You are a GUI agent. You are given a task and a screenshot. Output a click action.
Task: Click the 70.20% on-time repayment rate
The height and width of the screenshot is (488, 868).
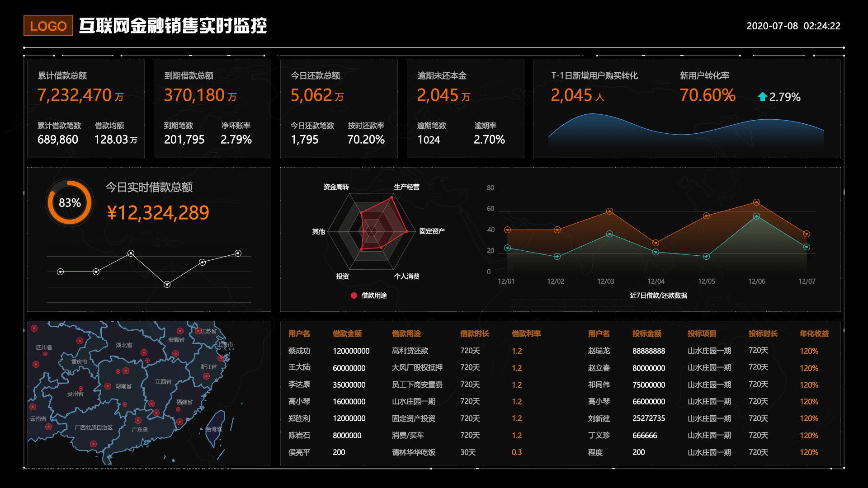tap(366, 140)
